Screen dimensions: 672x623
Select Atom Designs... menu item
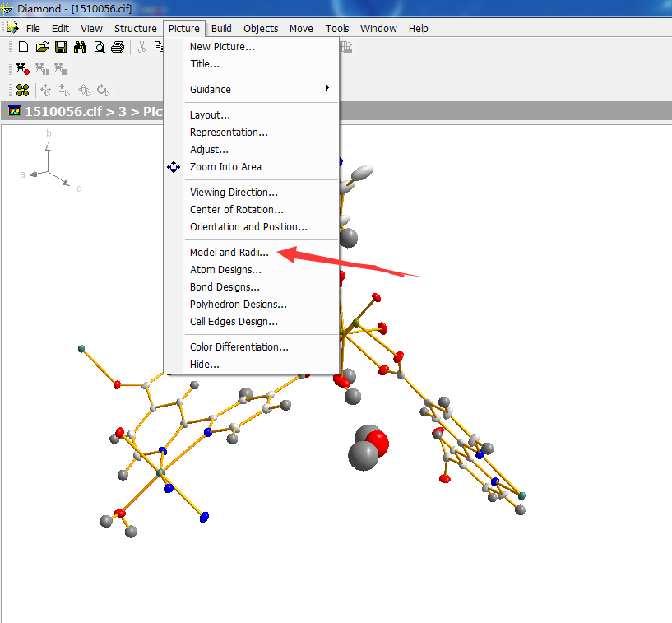click(251, 269)
